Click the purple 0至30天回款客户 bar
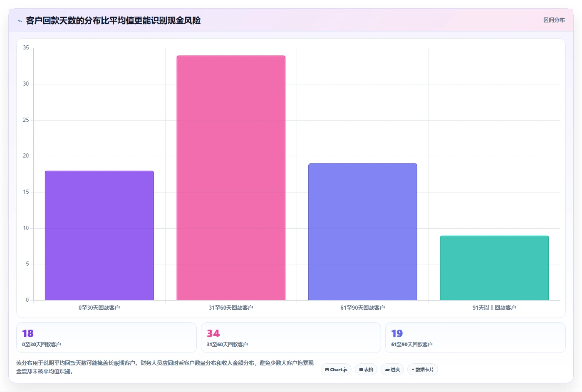 tap(99, 235)
